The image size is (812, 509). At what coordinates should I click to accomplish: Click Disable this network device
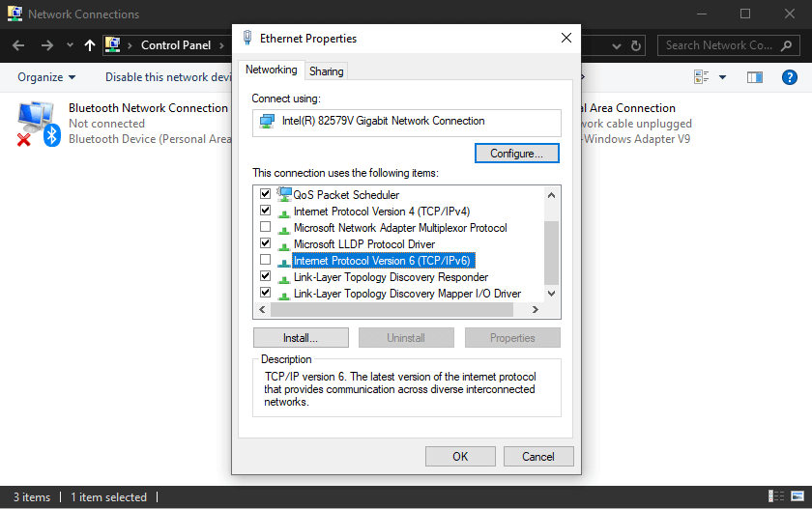168,77
